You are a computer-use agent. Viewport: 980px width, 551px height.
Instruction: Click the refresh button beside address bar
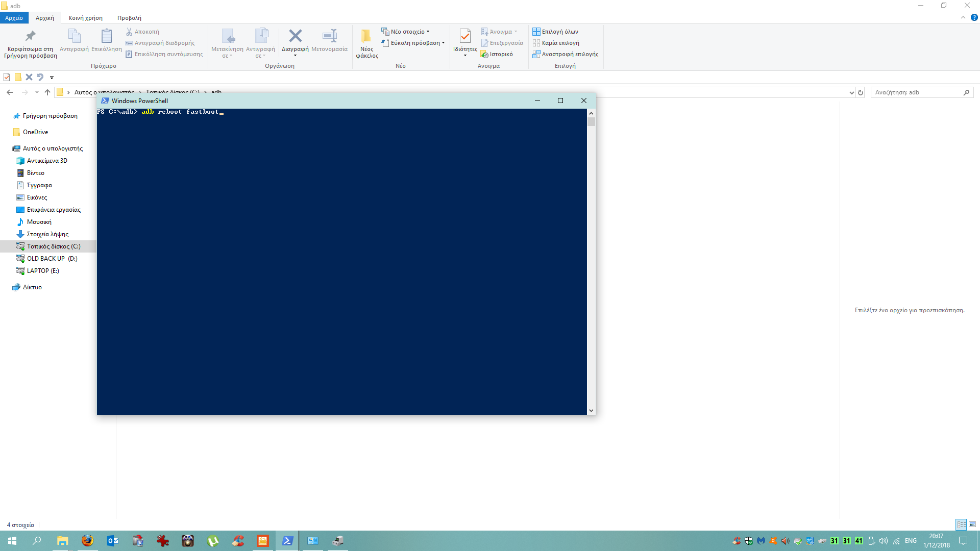[861, 92]
